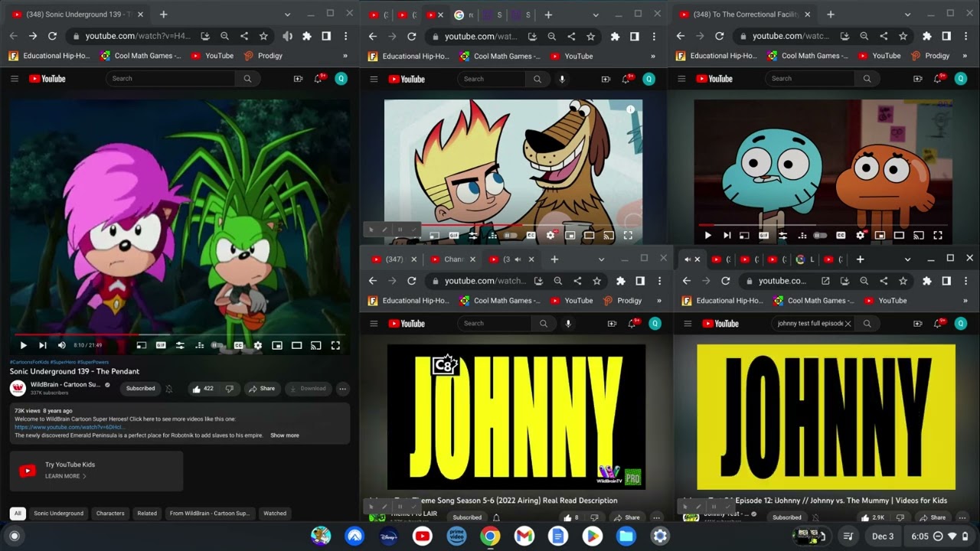The height and width of the screenshot is (551, 980).
Task: Open tab search chevron in Gumball window
Action: pyautogui.click(x=907, y=14)
